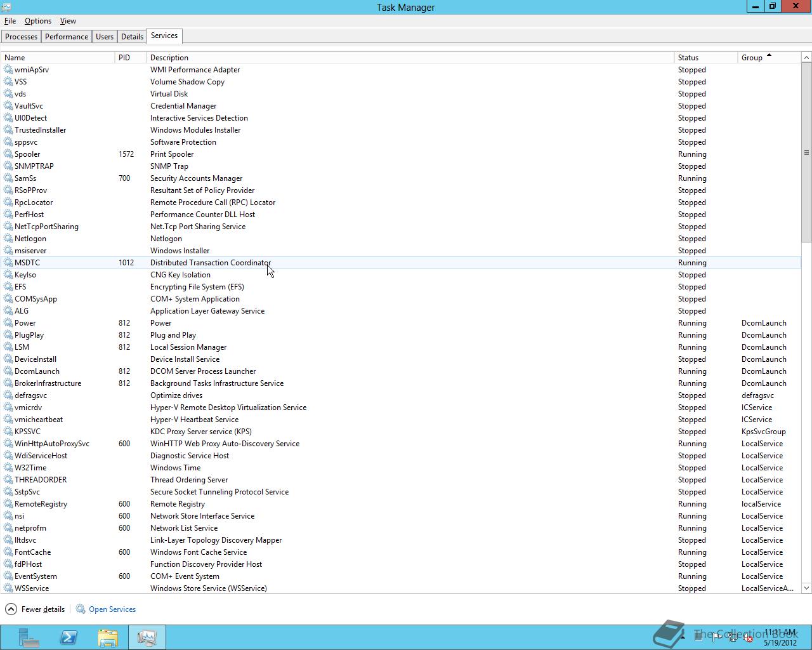The image size is (812, 650).
Task: Click the 'Encrypting File System (EFS)' description
Action: click(x=197, y=287)
